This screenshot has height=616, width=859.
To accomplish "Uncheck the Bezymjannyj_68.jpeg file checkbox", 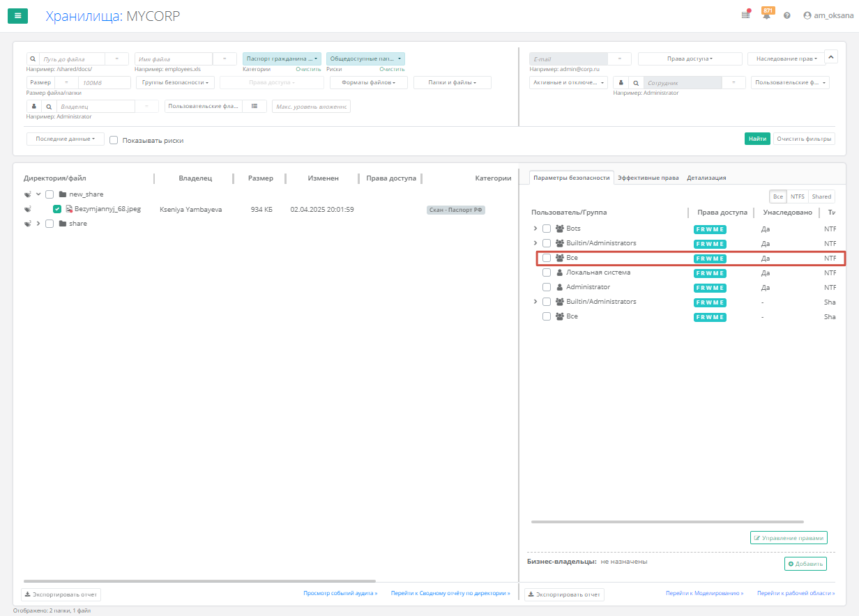I will coord(57,209).
